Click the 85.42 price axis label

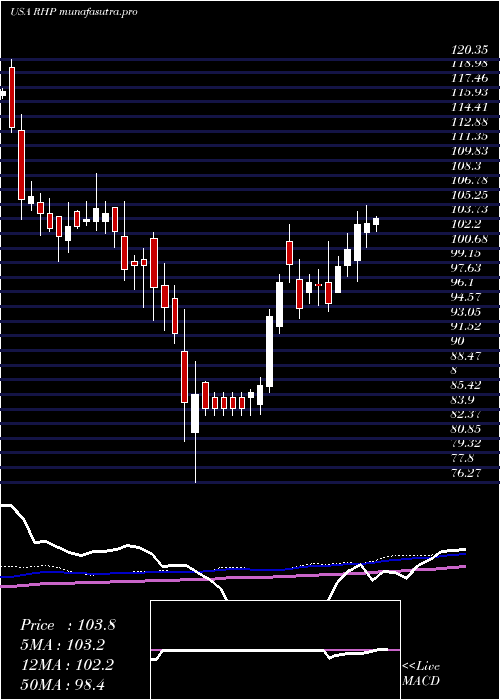point(467,385)
